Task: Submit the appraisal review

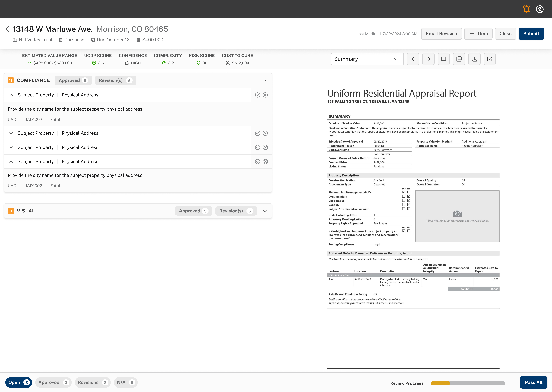Action: (531, 34)
